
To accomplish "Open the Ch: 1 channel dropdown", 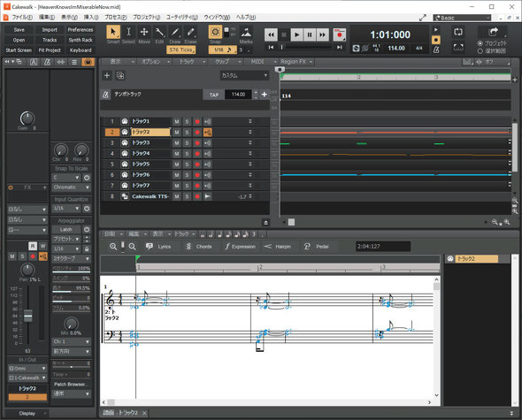I will (x=72, y=342).
